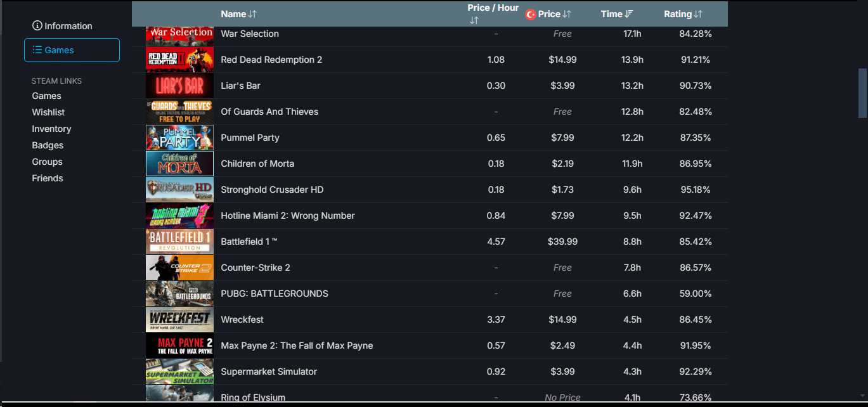868x407 pixels.
Task: Click the 59.00% rating for PUBG
Action: click(x=696, y=294)
